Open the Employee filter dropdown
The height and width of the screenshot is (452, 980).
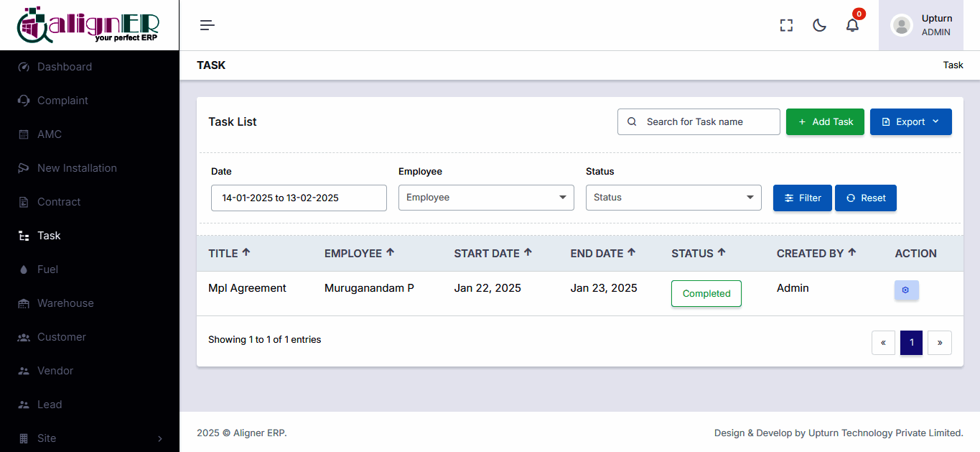486,198
